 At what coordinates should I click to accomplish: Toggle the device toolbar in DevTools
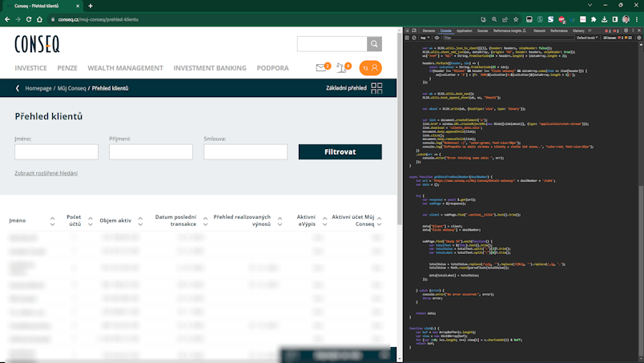click(x=416, y=30)
